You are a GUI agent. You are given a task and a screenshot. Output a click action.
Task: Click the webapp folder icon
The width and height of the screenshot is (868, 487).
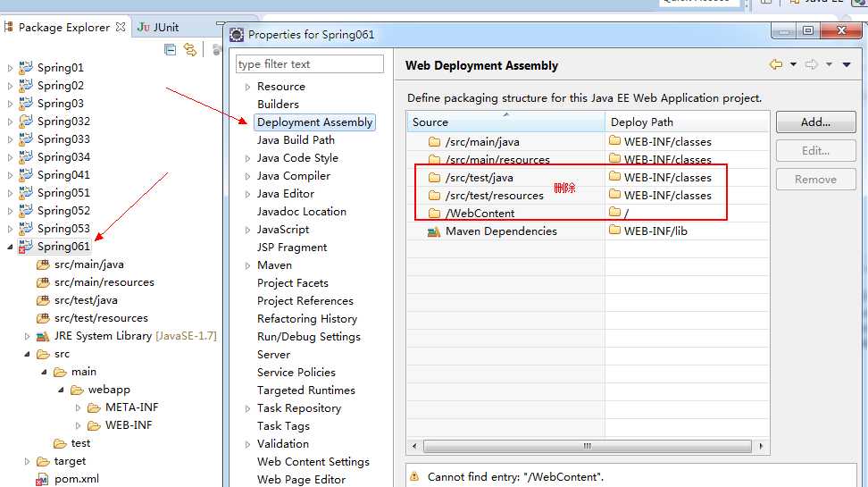pos(77,390)
